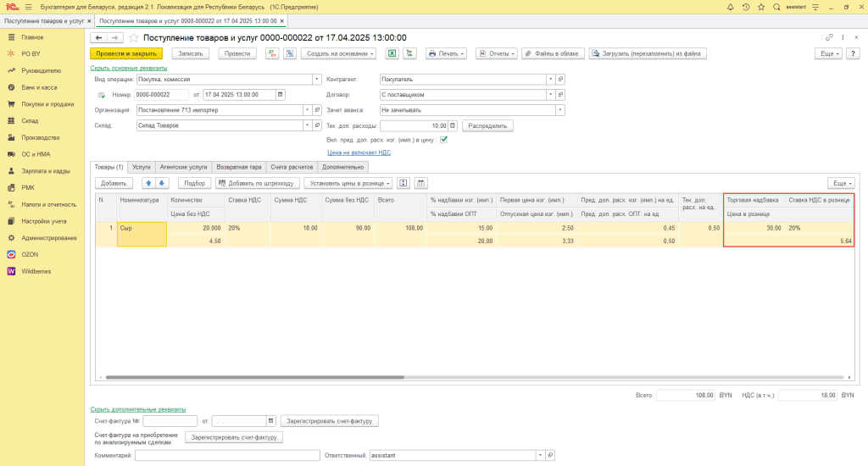Open the Склад record open button

(317, 125)
